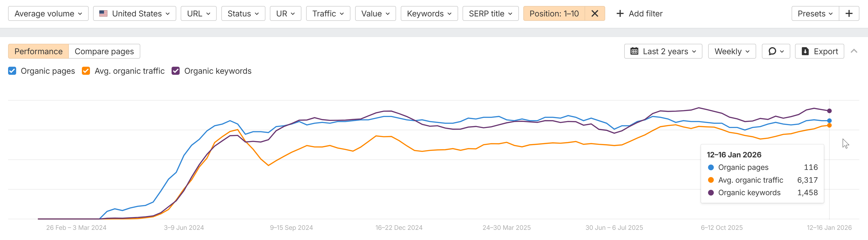Click the United States flag icon
The image size is (868, 240).
(x=104, y=14)
